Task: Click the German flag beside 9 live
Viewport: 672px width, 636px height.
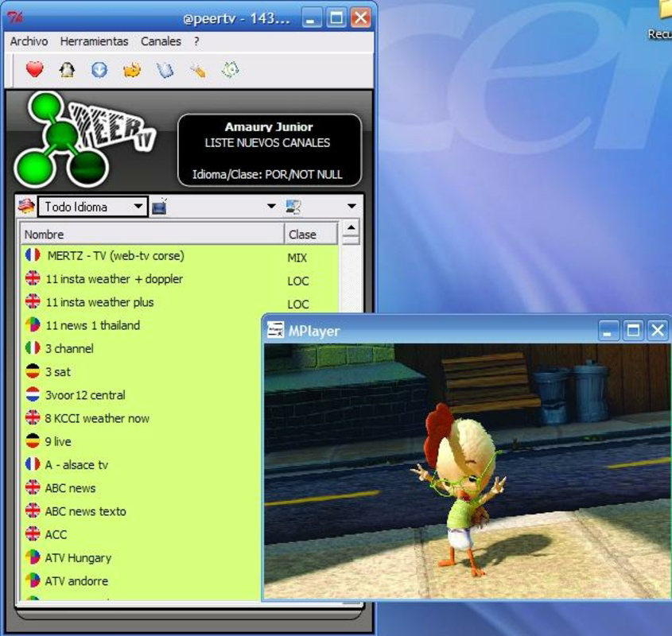Action: 33,440
